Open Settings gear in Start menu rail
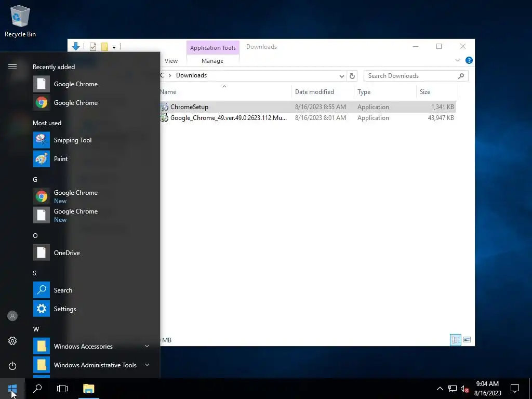 point(12,341)
